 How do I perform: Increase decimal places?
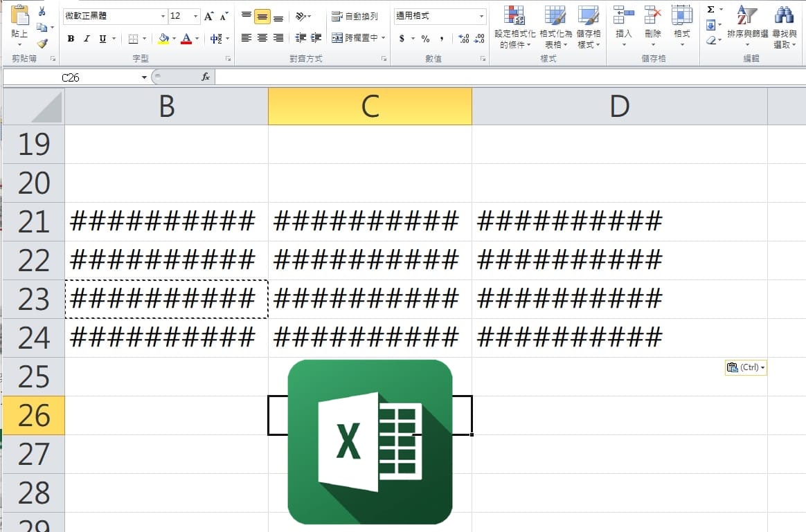[464, 39]
